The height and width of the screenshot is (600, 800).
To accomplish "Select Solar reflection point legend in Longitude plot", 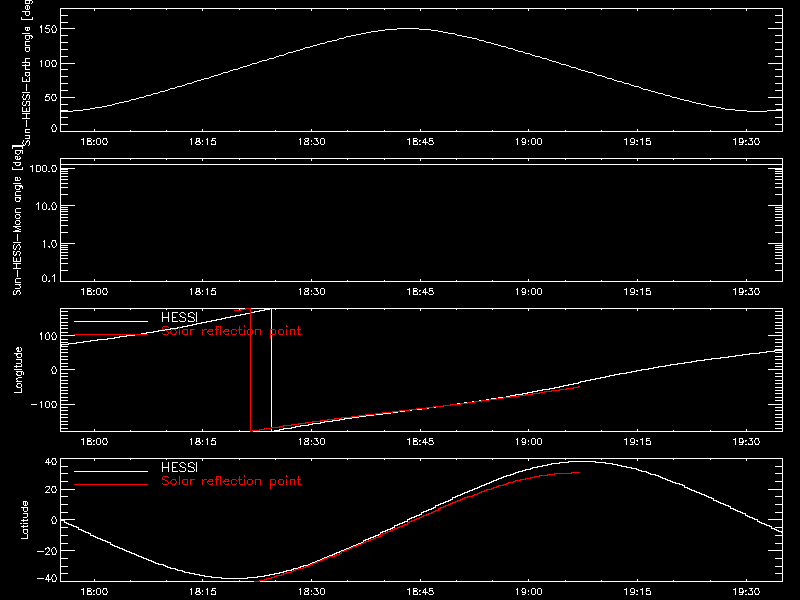I will (x=231, y=331).
